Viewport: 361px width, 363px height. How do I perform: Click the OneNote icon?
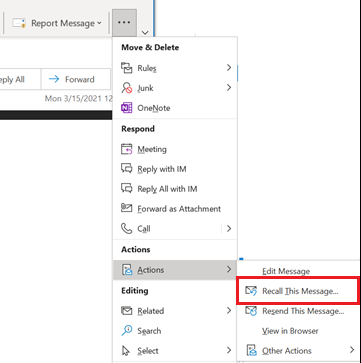click(x=127, y=108)
